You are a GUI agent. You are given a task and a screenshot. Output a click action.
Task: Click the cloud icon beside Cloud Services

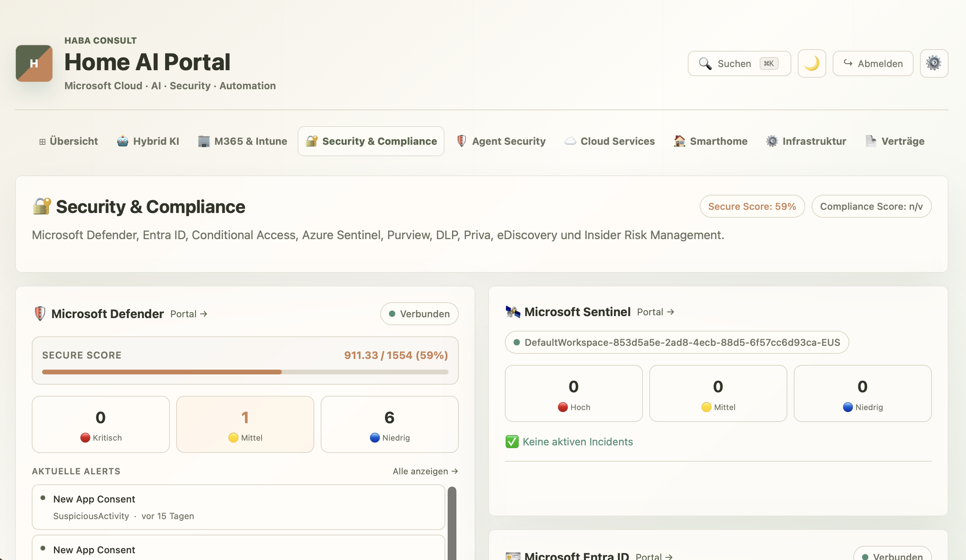[x=570, y=141]
